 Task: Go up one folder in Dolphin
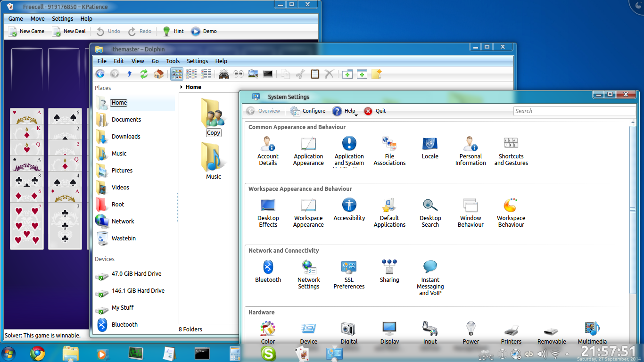tap(129, 74)
